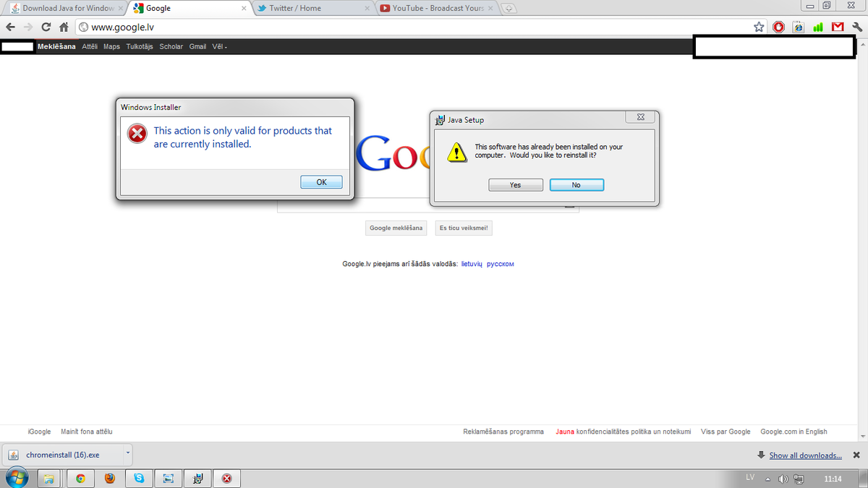Close the downloads bar

[856, 455]
